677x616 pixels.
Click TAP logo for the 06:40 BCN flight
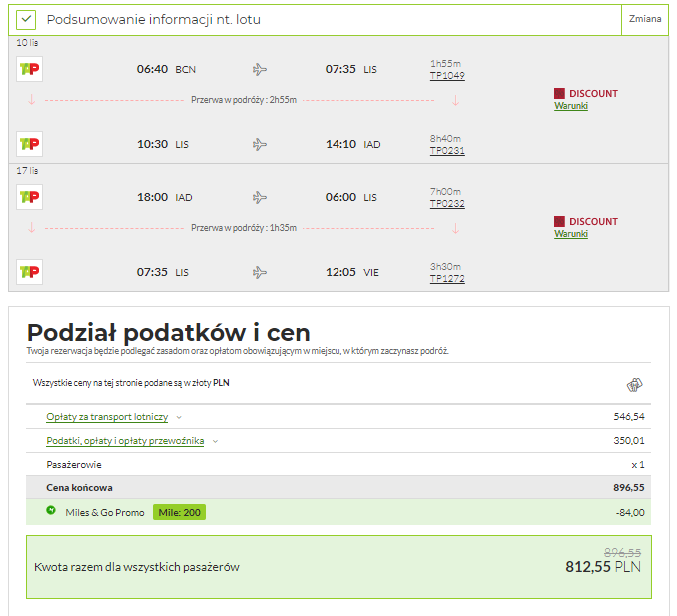(x=29, y=69)
